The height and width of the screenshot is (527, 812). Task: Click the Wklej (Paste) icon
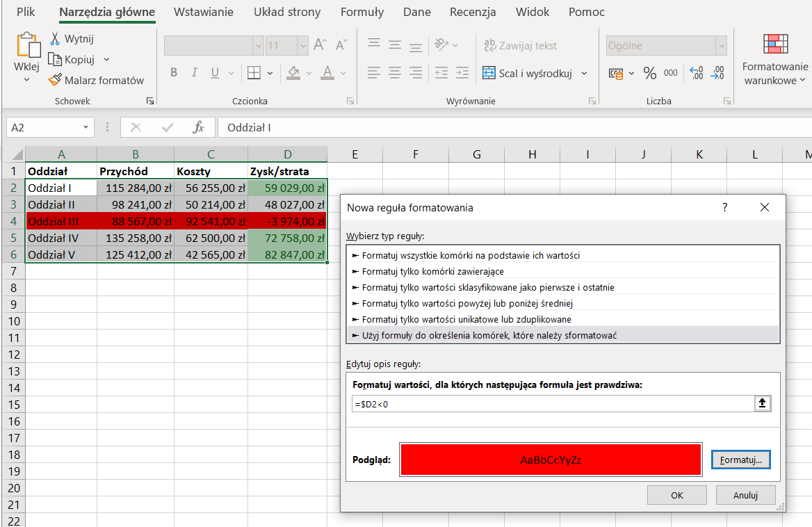27,45
